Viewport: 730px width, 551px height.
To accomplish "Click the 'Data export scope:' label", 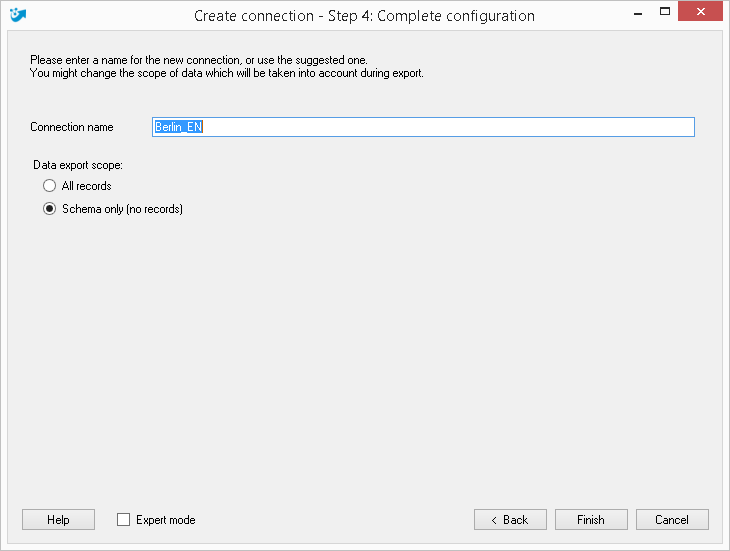I will 78,165.
